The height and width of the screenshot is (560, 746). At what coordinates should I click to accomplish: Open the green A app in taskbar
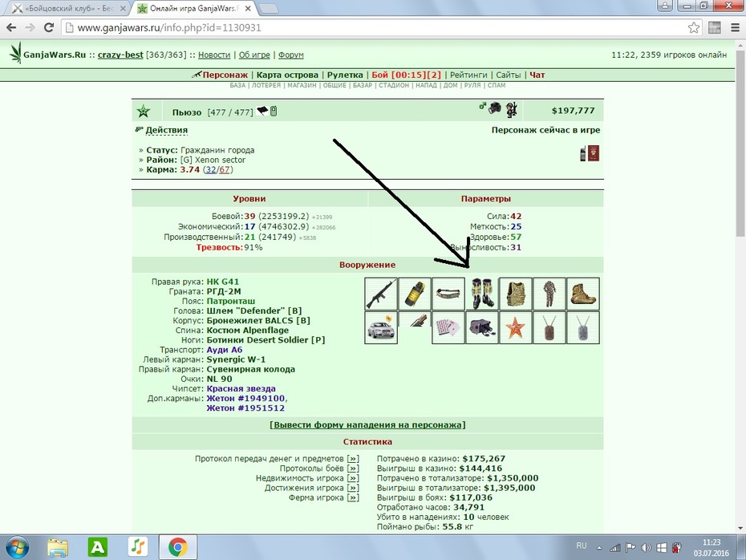98,548
